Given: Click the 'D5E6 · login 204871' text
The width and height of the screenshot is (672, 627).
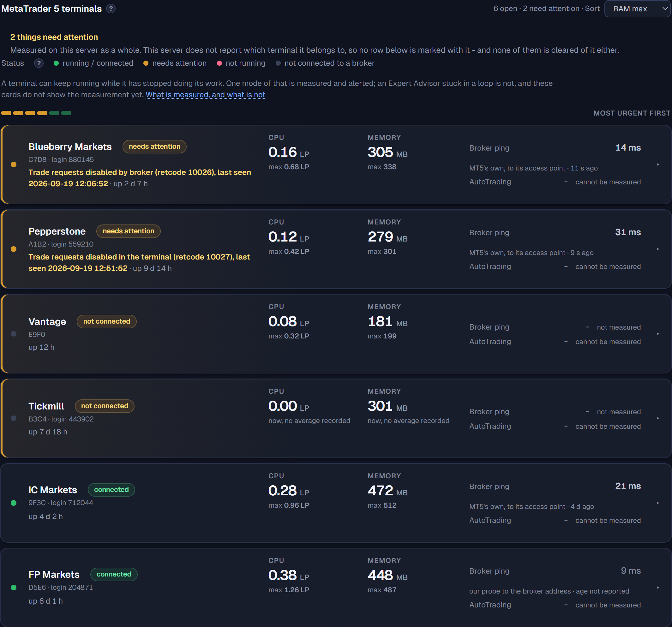Looking at the screenshot, I should pyautogui.click(x=61, y=588).
